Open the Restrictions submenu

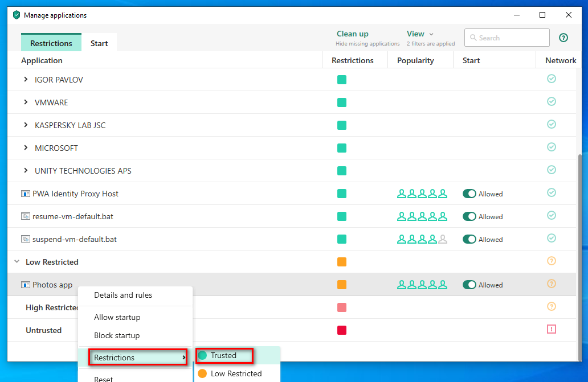point(138,358)
